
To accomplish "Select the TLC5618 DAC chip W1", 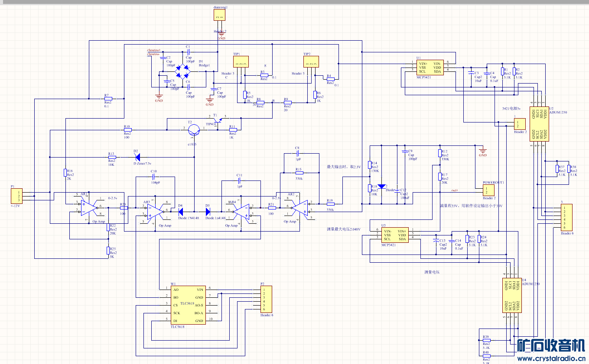I will coord(188,305).
